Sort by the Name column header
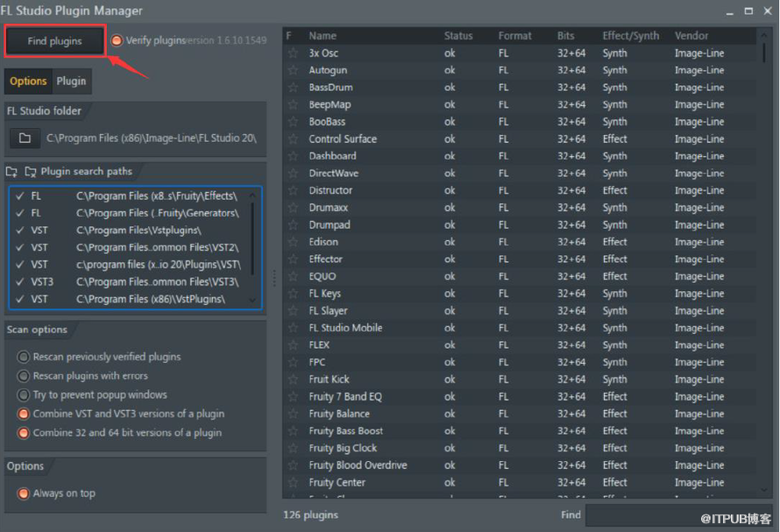 click(323, 36)
